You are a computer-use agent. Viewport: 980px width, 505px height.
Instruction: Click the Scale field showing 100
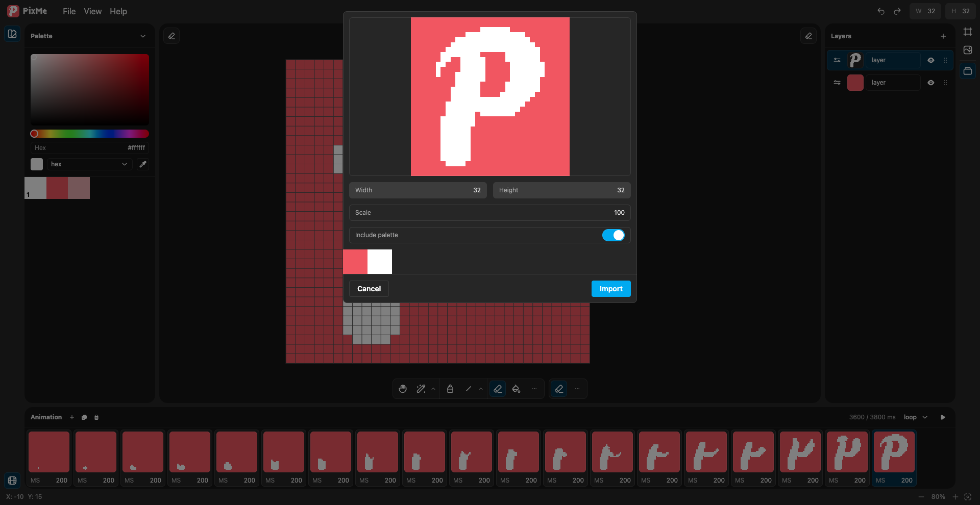pos(490,213)
